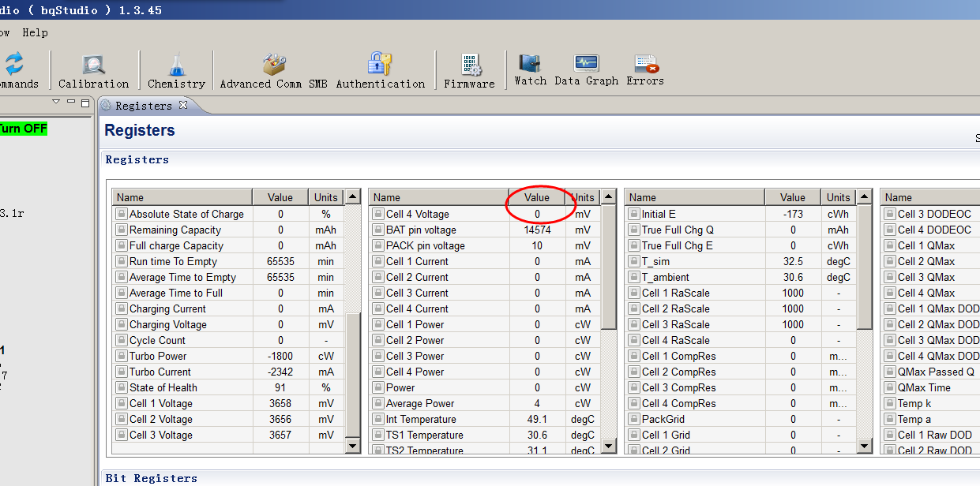Click lock icon beside PackGrid
980x486 pixels.
[x=633, y=419]
